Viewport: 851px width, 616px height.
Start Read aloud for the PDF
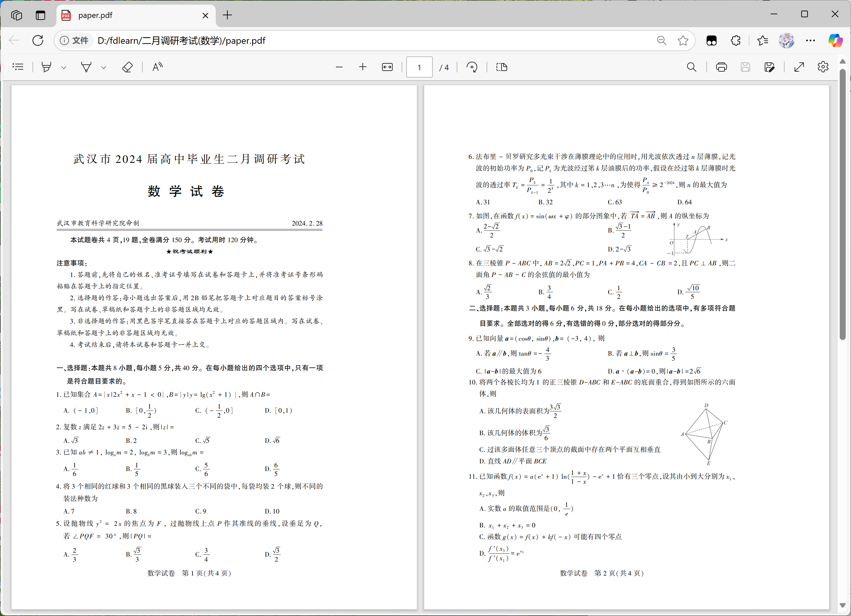tap(157, 67)
